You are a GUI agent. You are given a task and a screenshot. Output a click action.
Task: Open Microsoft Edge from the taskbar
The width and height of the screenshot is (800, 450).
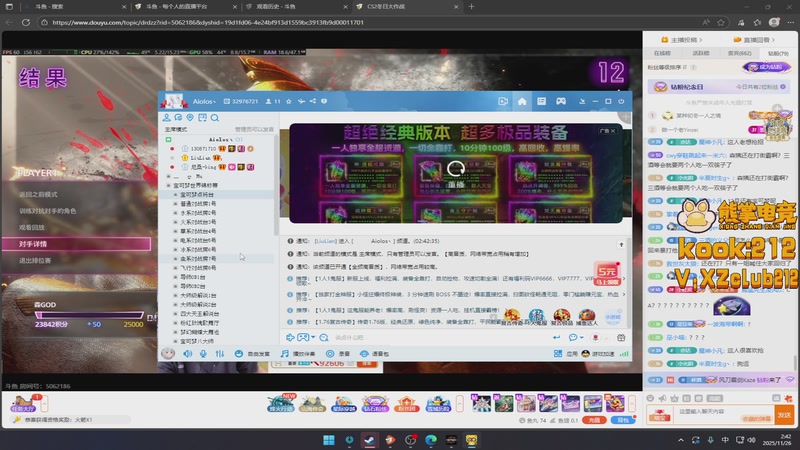click(x=431, y=440)
